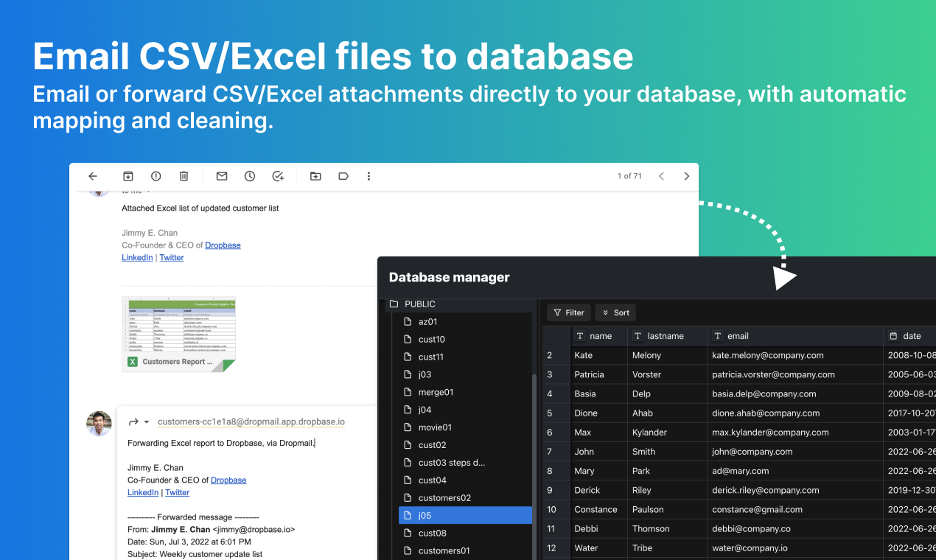936x560 pixels.
Task: Click the back arrow in Gmail toolbar
Action: (x=93, y=176)
